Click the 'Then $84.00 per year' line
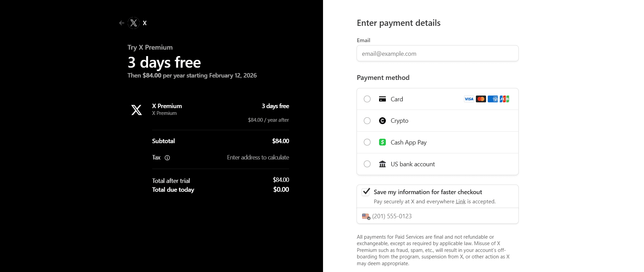Screen dimensions: 644x272 pos(192,75)
